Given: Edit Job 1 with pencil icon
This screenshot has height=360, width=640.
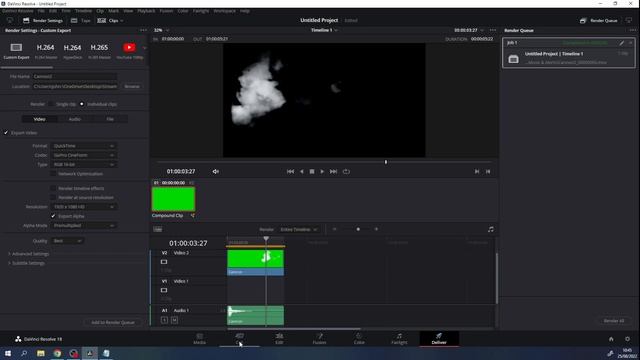Looking at the screenshot, I should 622,43.
